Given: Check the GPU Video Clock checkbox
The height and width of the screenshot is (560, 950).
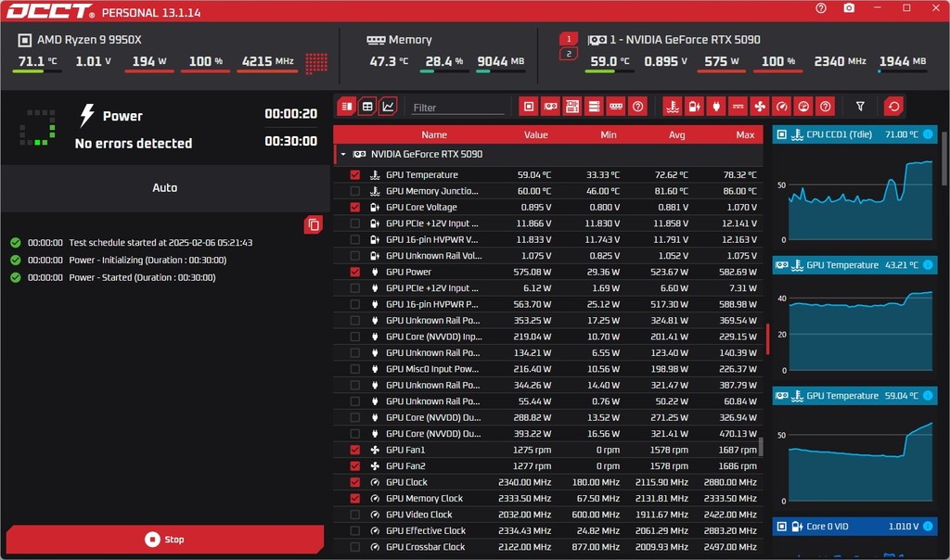Looking at the screenshot, I should point(355,515).
